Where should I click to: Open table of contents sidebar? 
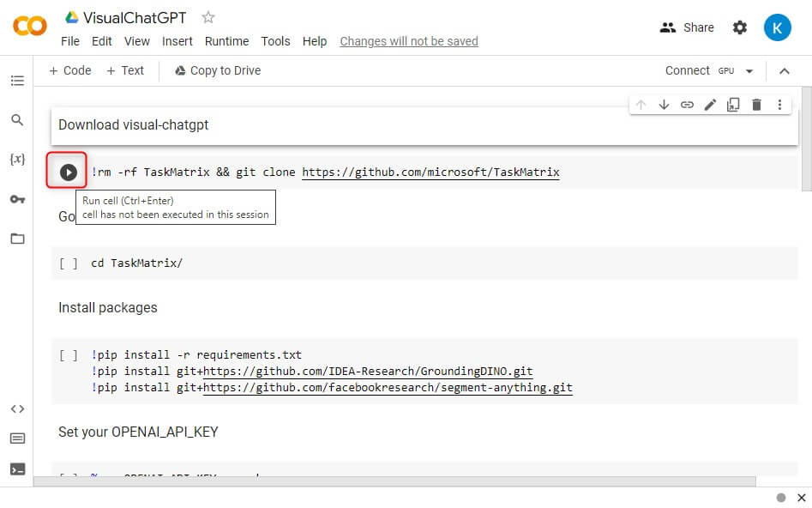[x=17, y=81]
